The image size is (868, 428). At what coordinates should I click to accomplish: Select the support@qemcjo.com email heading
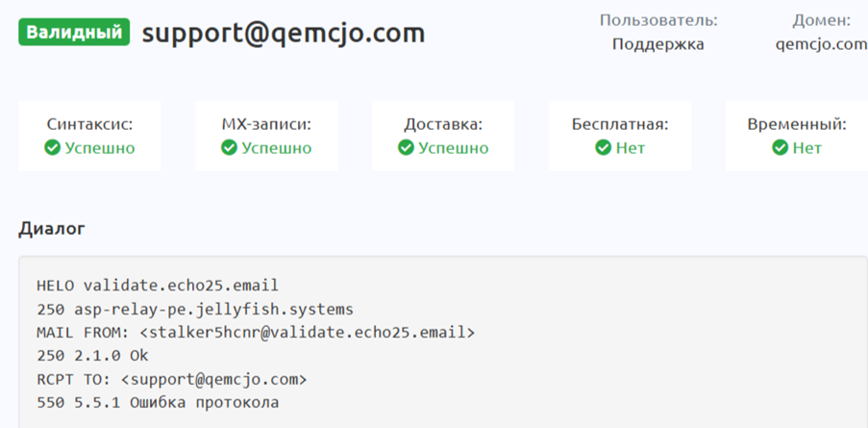[283, 34]
